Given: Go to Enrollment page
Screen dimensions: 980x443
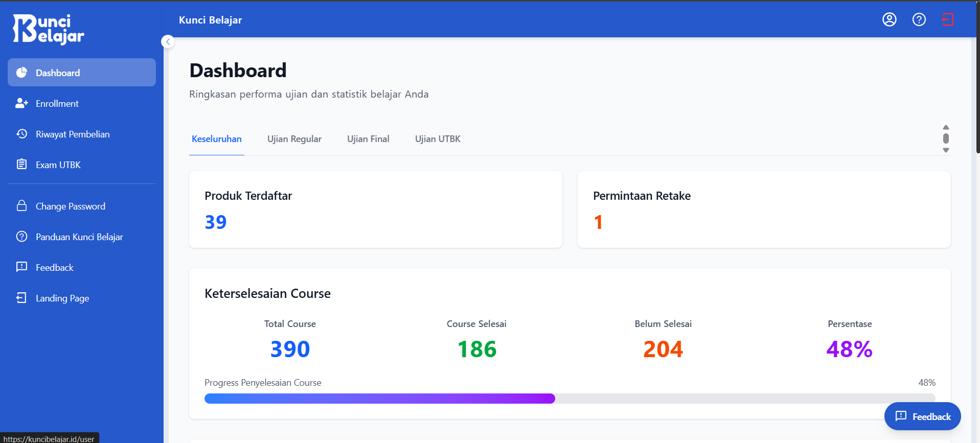Looking at the screenshot, I should [x=82, y=103].
